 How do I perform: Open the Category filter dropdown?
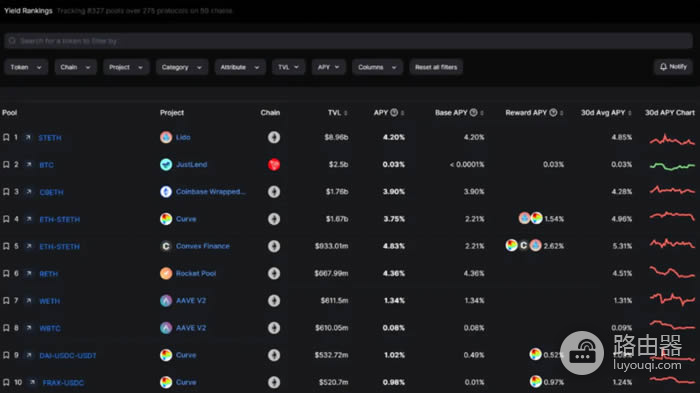(x=182, y=67)
